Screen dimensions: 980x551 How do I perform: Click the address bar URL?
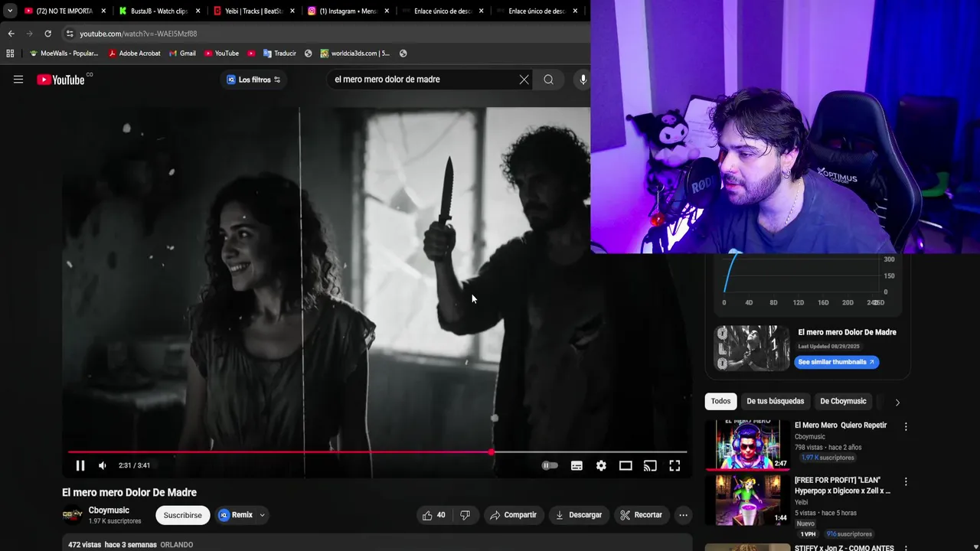coord(139,34)
